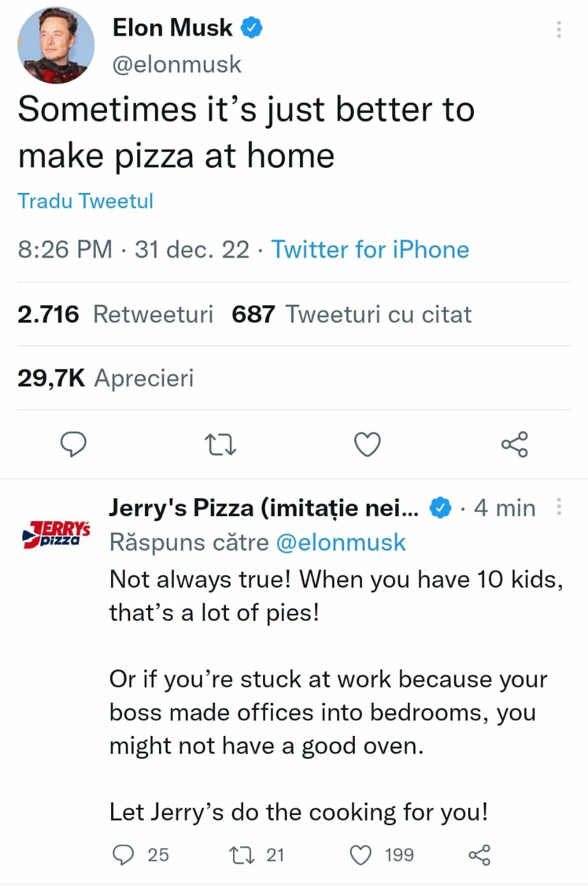Share Jerry's Pizza reply
The image size is (588, 886).
(x=479, y=855)
